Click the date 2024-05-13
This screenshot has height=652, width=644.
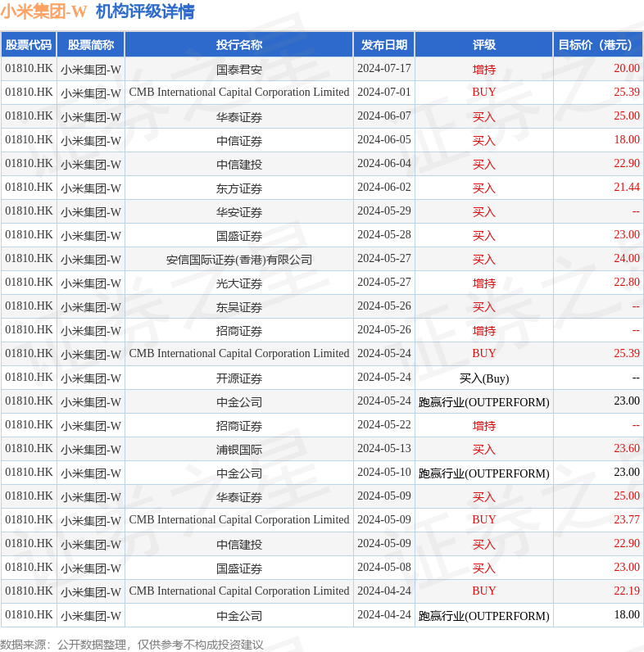pos(384,448)
